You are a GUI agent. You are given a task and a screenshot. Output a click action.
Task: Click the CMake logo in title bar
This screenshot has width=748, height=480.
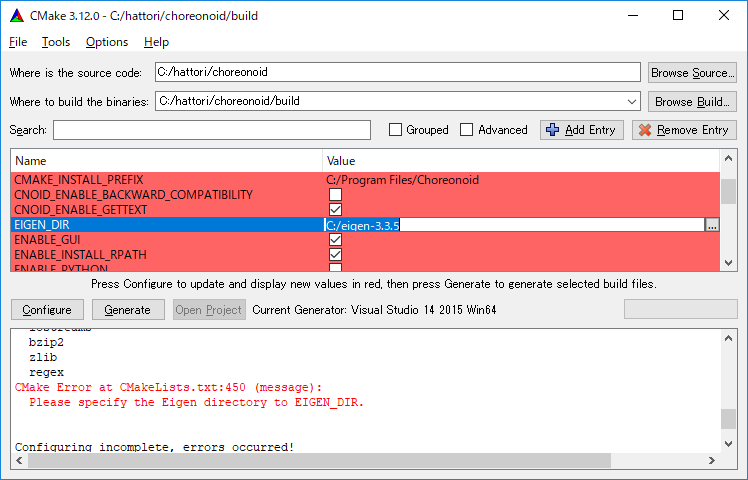click(x=16, y=15)
